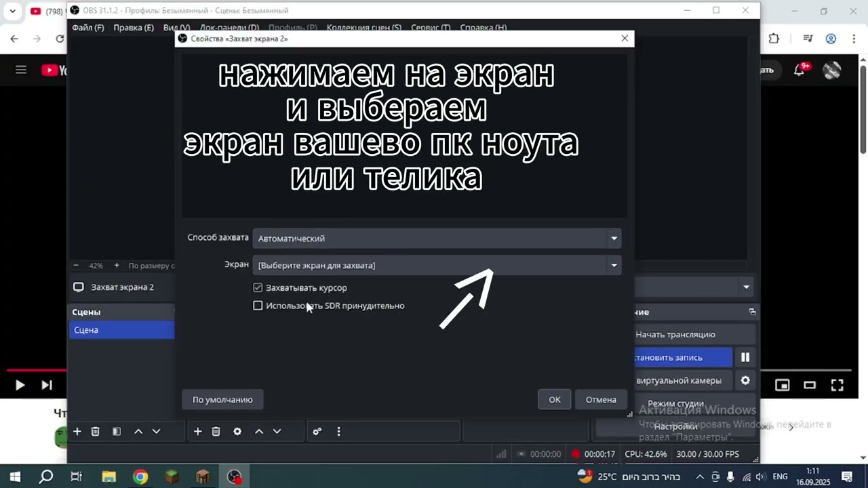
Task: Open Windows notification center icon
Action: pos(846,476)
